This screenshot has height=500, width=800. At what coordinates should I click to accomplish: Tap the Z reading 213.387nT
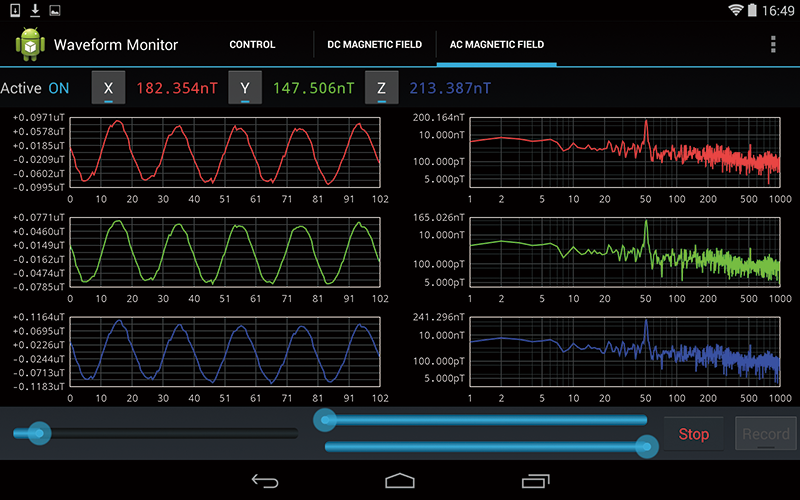[450, 88]
